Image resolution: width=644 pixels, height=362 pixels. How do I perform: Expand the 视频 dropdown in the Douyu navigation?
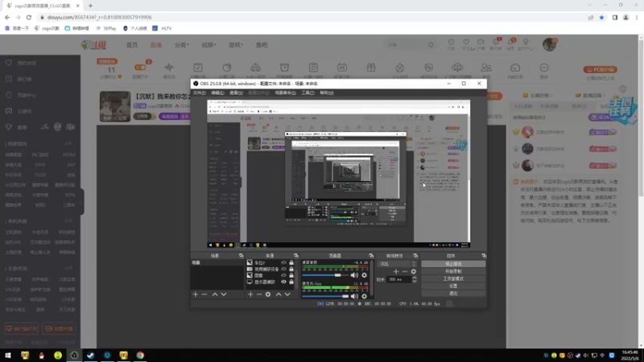208,45
